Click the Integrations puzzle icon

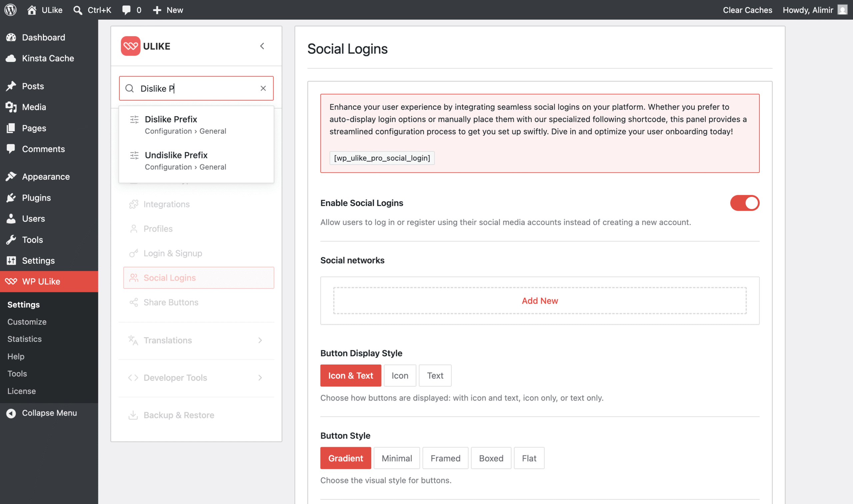click(134, 204)
